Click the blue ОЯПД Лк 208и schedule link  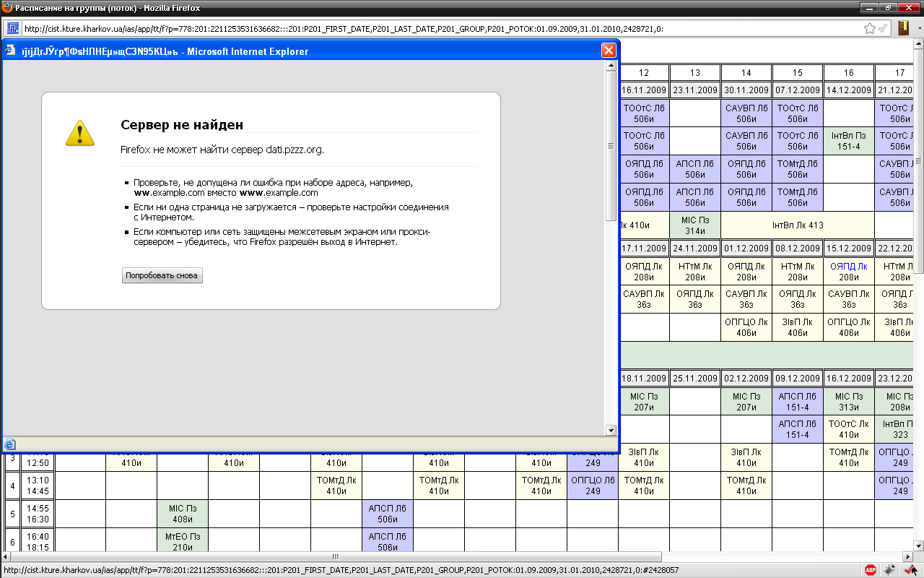pyautogui.click(x=848, y=271)
